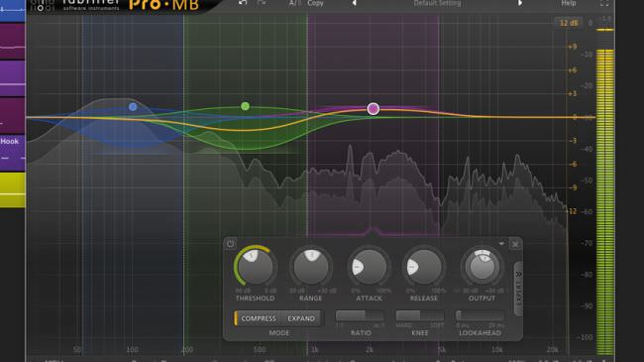644x362 pixels.
Task: Click the RATIO slider
Action: coord(361,315)
